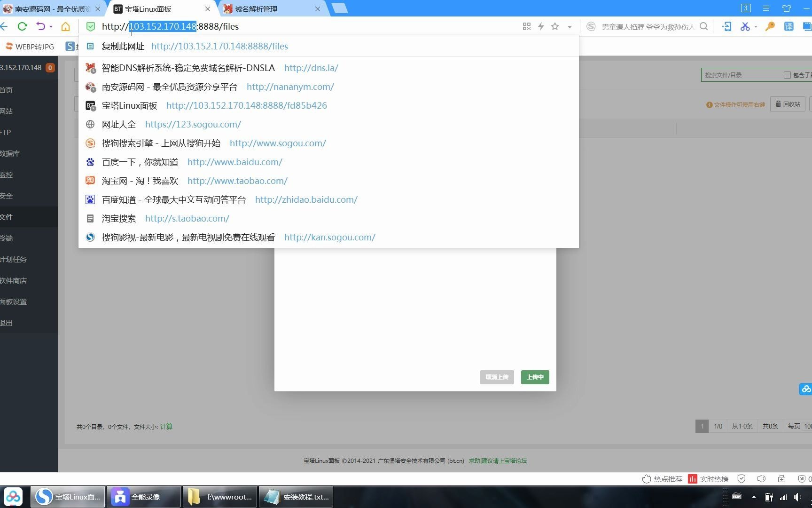Open the tab count indicator icon

pyautogui.click(x=746, y=8)
